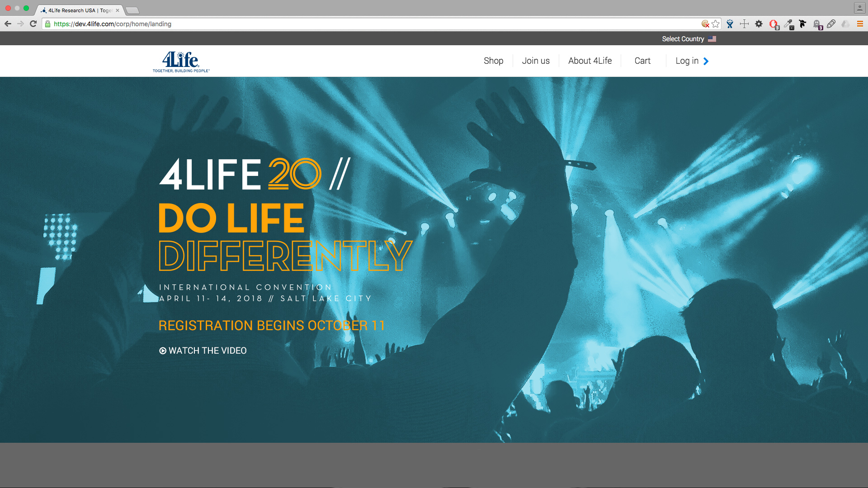
Task: Focus the address bar URL field
Action: click(x=371, y=24)
